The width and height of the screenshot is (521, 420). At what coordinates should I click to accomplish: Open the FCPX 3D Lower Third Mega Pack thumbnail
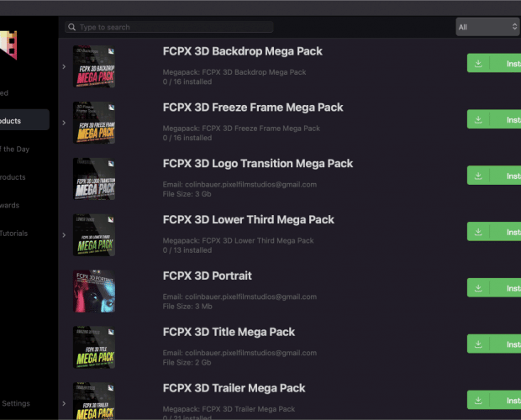[x=94, y=234]
